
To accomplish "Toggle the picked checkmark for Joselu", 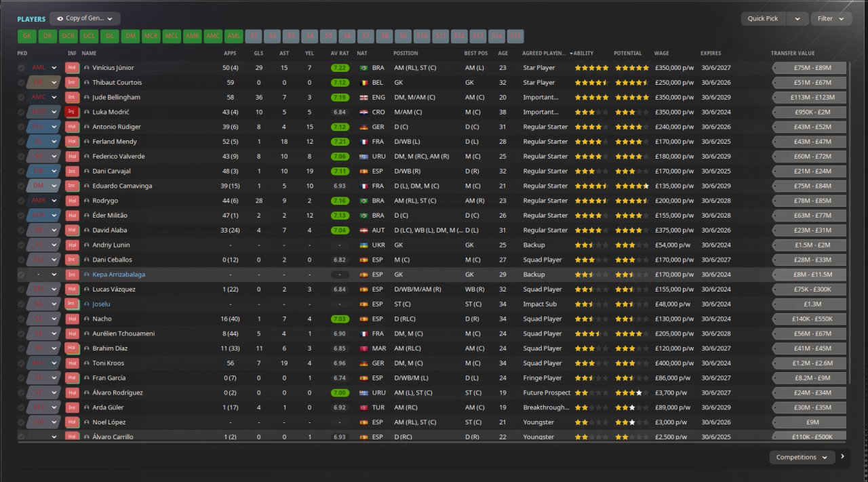I will coord(21,304).
